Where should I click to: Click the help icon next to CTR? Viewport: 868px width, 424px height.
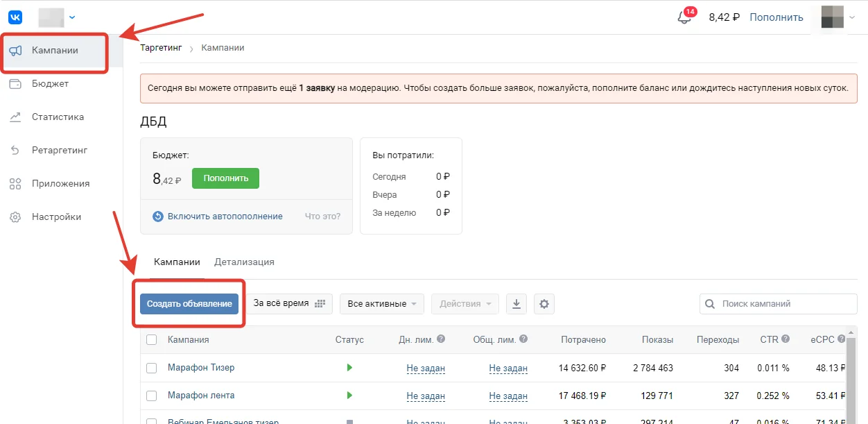point(785,339)
